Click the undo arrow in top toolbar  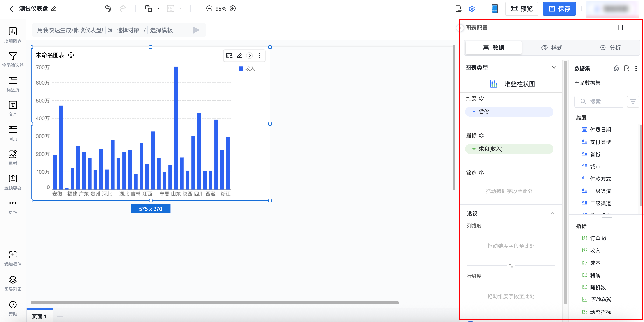click(x=108, y=9)
